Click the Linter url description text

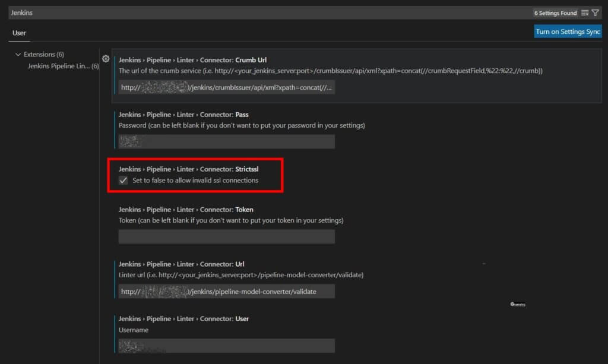pyautogui.click(x=241, y=275)
